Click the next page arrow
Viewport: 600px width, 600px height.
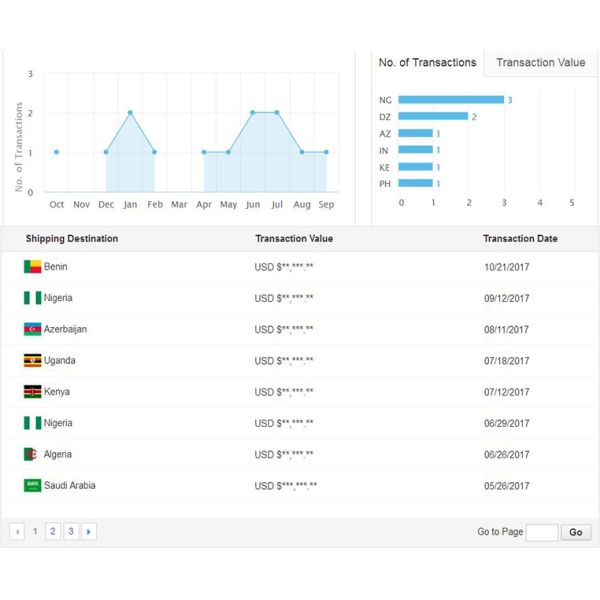click(89, 532)
